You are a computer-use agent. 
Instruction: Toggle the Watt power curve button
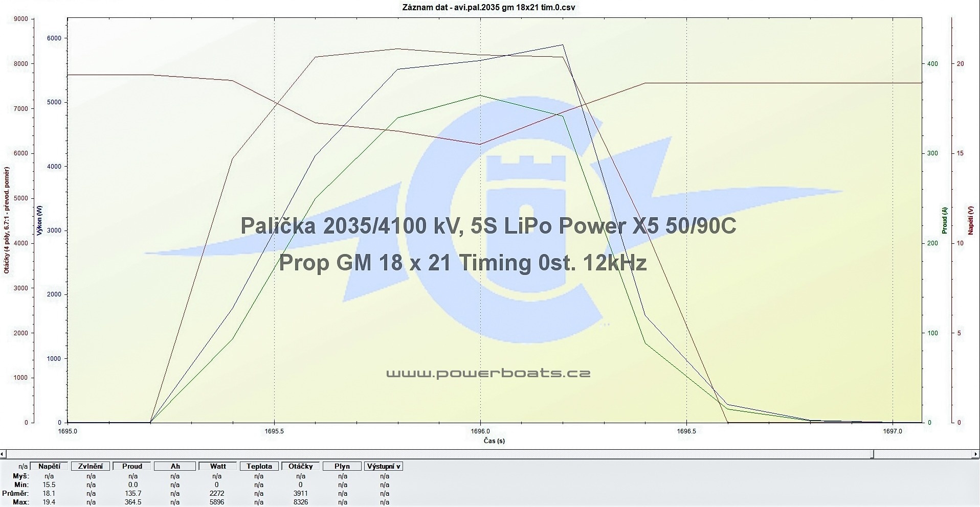tap(218, 466)
